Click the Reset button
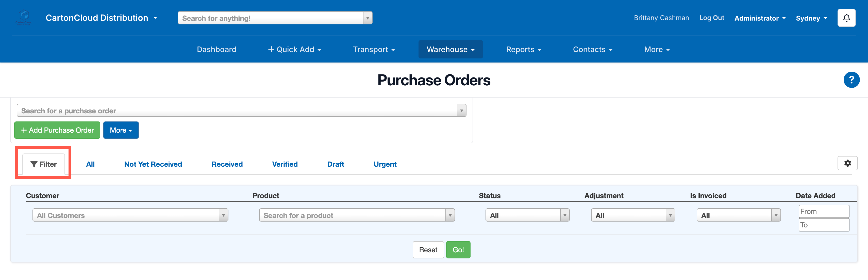 pyautogui.click(x=428, y=250)
